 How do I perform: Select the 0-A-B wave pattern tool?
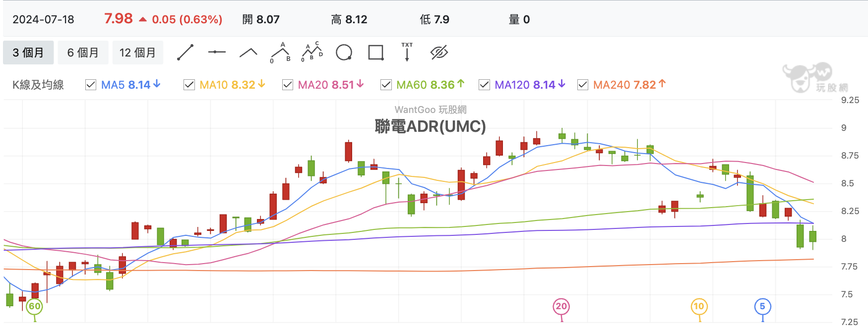280,53
